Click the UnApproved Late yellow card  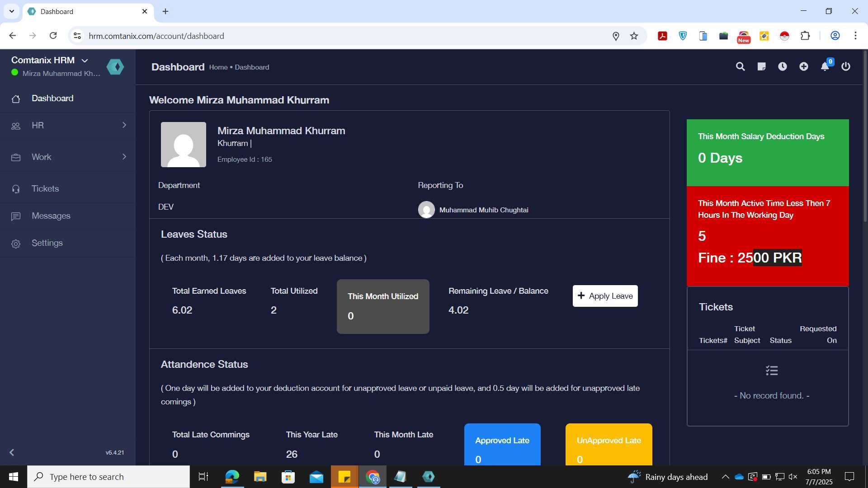(x=609, y=445)
